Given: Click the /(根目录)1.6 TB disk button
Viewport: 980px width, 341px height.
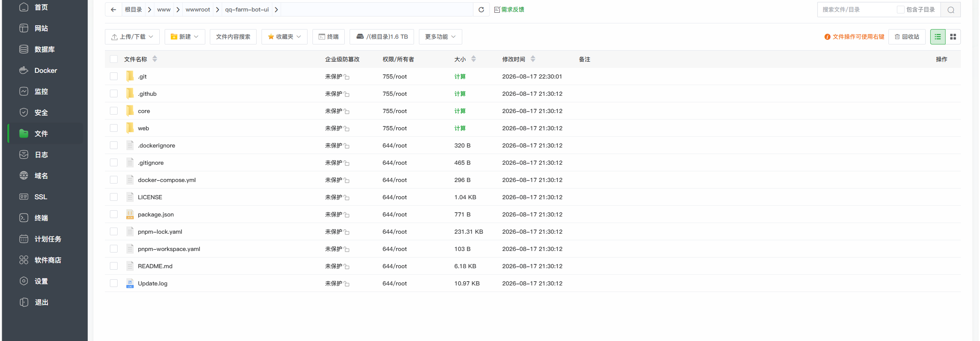Looking at the screenshot, I should click(382, 37).
